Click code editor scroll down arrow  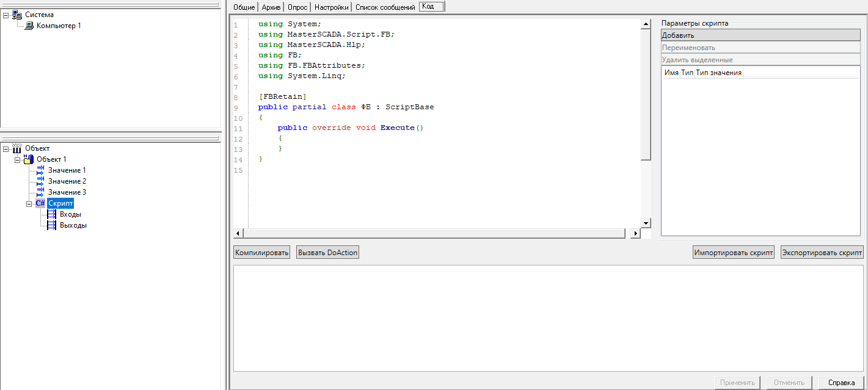[646, 223]
